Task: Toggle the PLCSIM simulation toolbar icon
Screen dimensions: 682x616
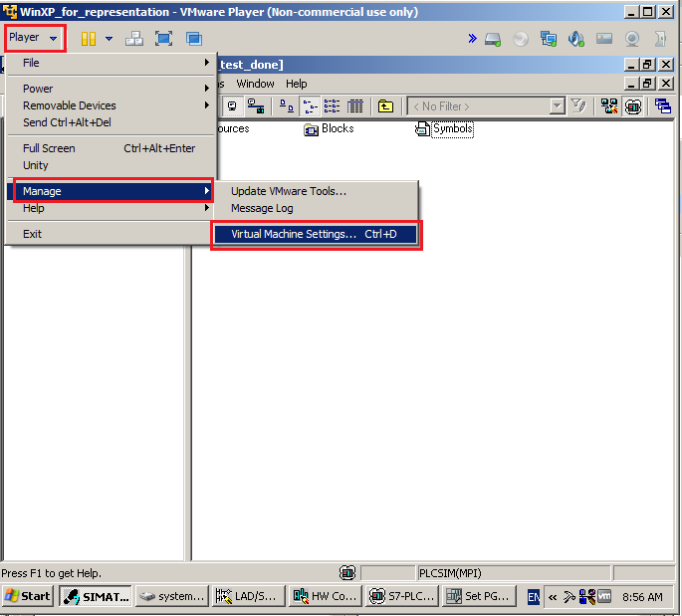Action: [x=633, y=106]
